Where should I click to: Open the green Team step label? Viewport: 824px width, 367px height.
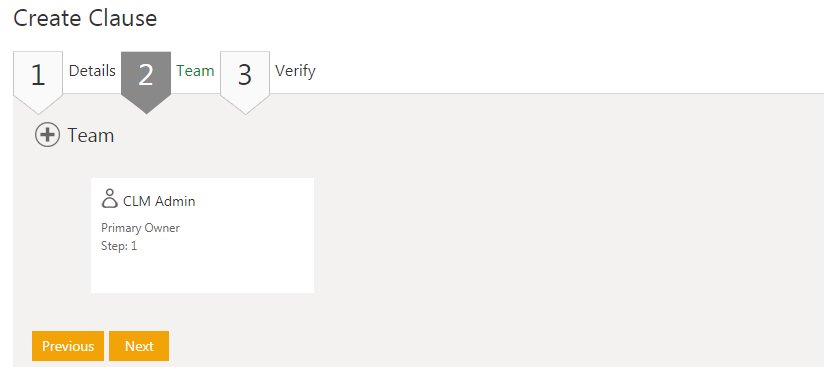click(x=195, y=70)
